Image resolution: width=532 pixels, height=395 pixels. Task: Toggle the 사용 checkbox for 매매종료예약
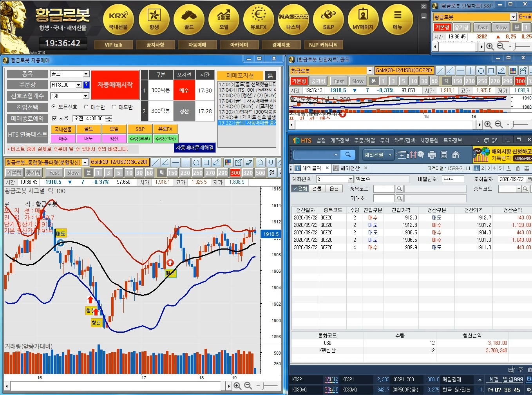(x=54, y=118)
